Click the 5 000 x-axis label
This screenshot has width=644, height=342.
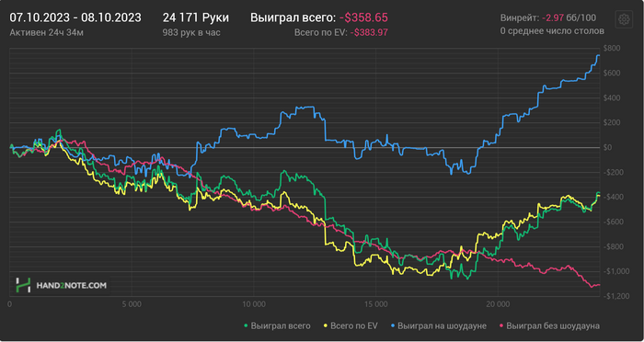tap(132, 304)
